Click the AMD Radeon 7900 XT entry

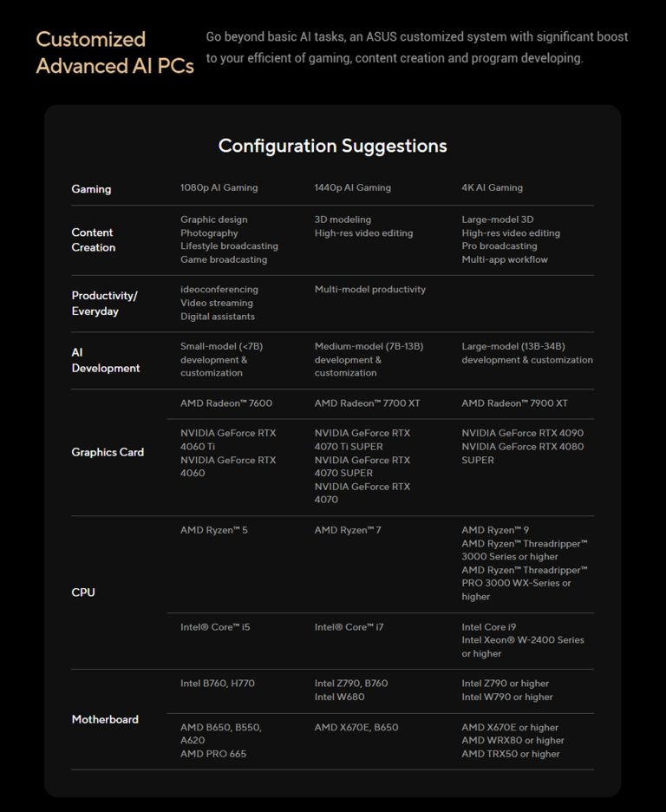coord(514,403)
